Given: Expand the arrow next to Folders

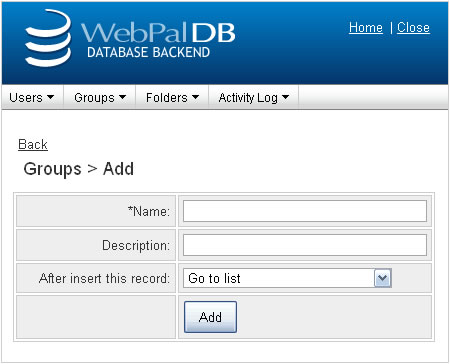Looking at the screenshot, I should point(195,97).
